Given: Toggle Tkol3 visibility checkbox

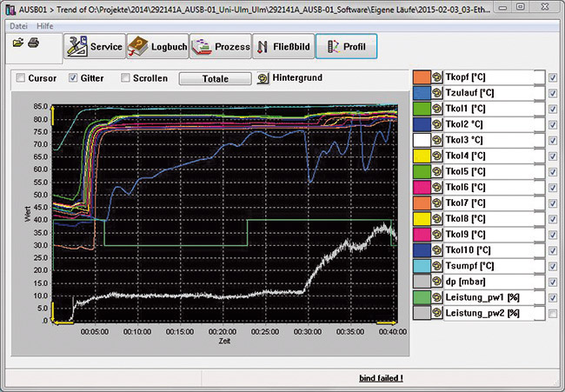Looking at the screenshot, I should 553,141.
